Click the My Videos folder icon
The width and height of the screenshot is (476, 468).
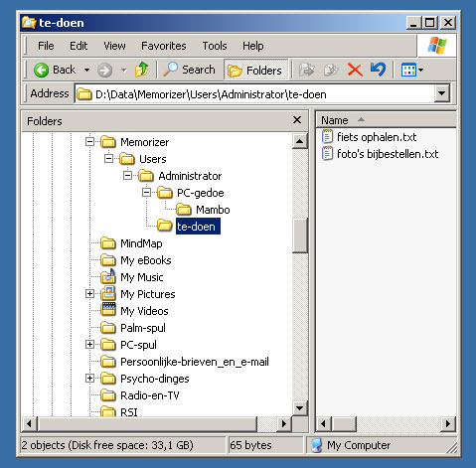[x=108, y=310]
